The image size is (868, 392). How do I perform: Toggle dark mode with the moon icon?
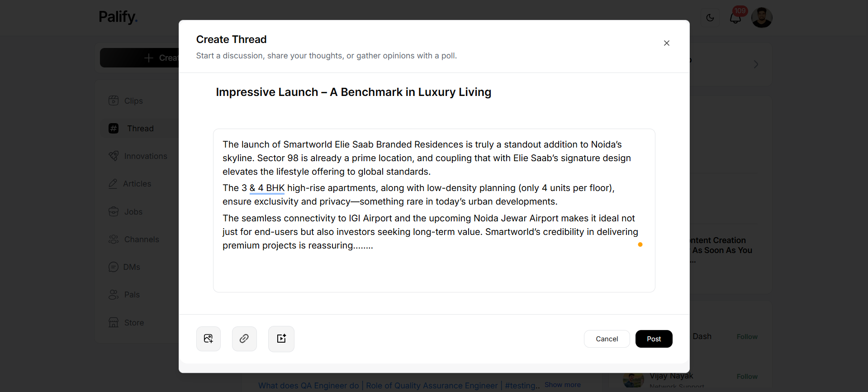710,18
